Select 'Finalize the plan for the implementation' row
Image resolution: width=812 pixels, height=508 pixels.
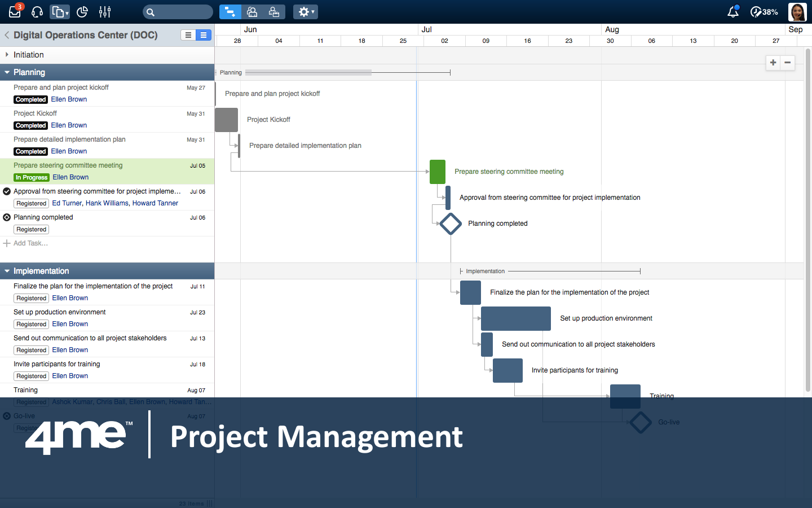click(x=107, y=292)
